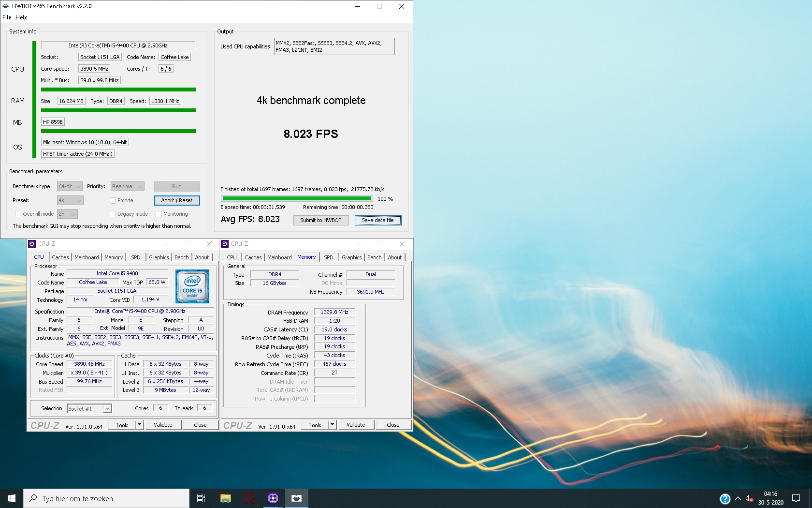812x508 pixels.
Task: Open the Socket #1 selection dropdown
Action: coord(89,409)
